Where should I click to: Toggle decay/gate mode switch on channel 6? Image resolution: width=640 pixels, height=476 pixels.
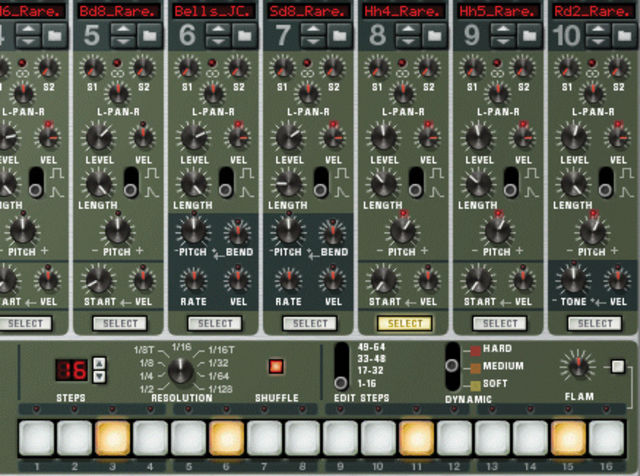[x=226, y=182]
